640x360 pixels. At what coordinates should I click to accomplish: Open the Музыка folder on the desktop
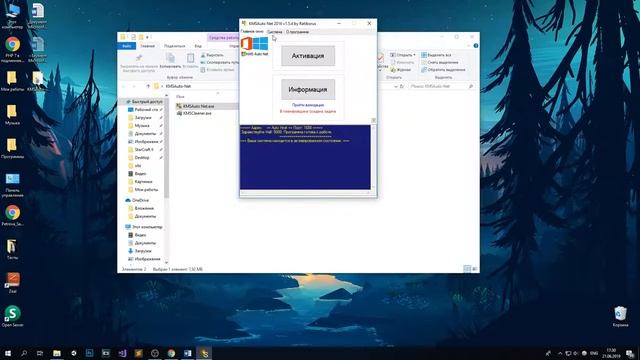[12, 115]
